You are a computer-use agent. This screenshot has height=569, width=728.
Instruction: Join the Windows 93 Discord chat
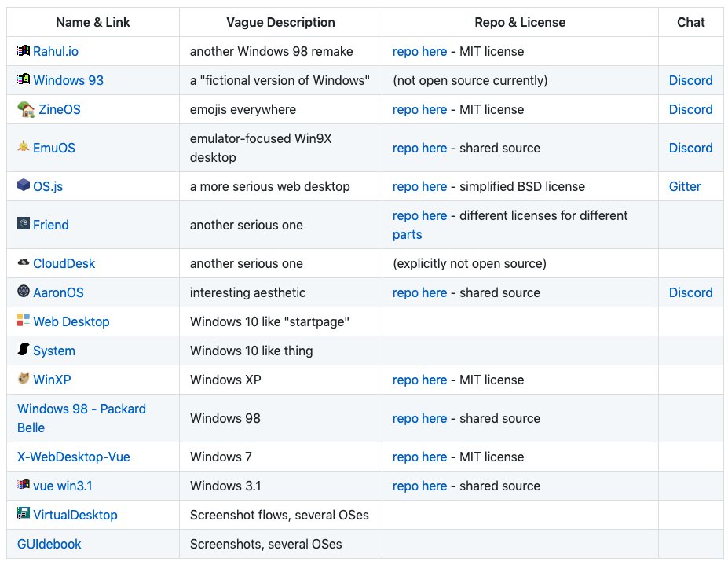690,80
